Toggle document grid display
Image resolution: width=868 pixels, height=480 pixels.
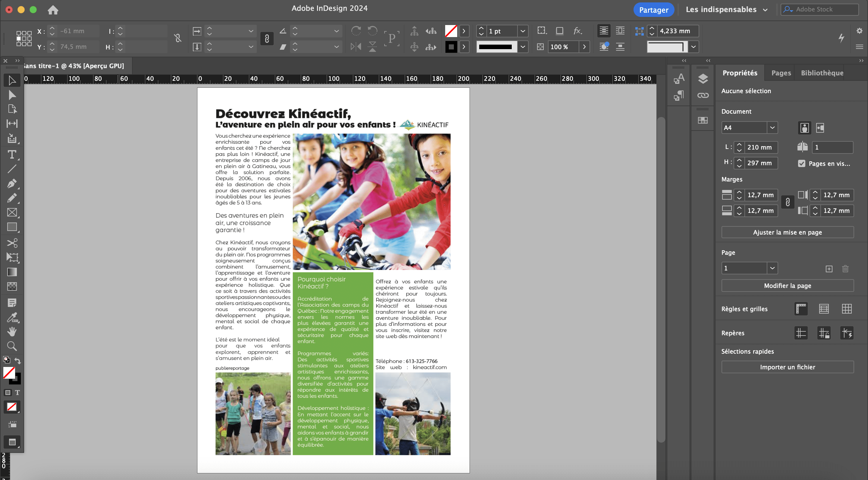(847, 309)
